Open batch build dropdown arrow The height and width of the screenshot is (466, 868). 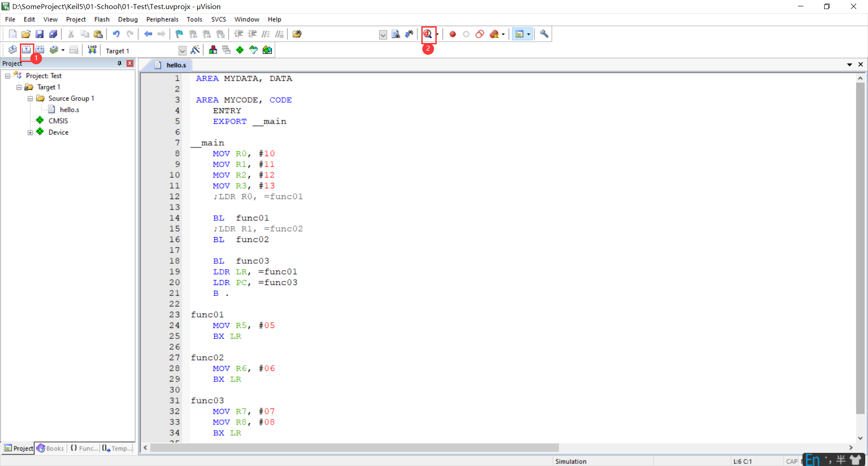pos(63,50)
